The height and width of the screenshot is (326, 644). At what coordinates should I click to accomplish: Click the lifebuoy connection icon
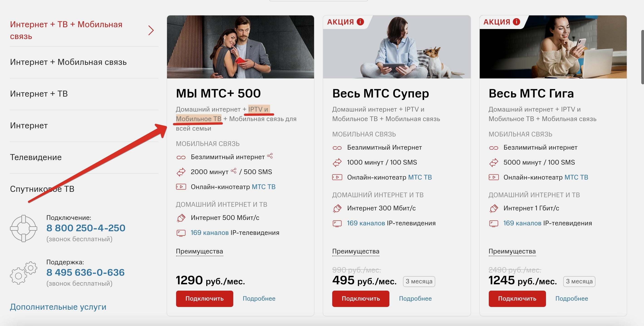coord(24,228)
